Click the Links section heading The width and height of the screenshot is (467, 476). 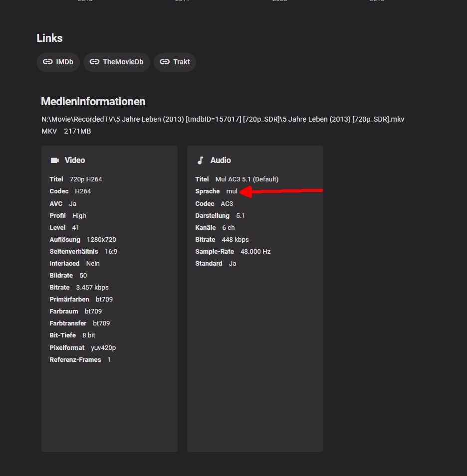coord(49,38)
